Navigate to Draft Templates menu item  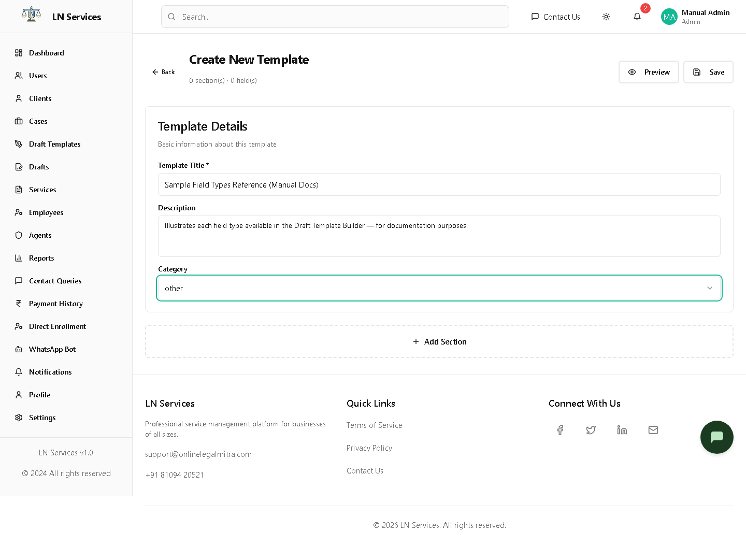click(x=66, y=144)
